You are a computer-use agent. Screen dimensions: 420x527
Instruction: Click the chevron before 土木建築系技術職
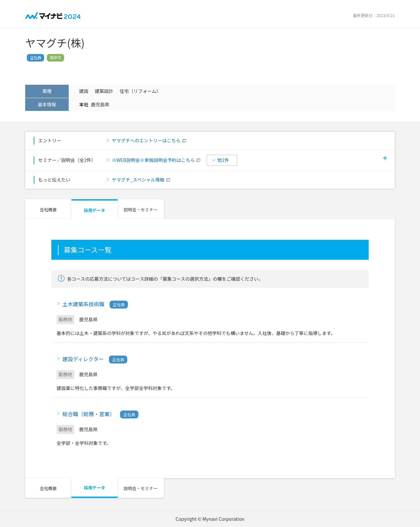pyautogui.click(x=58, y=304)
